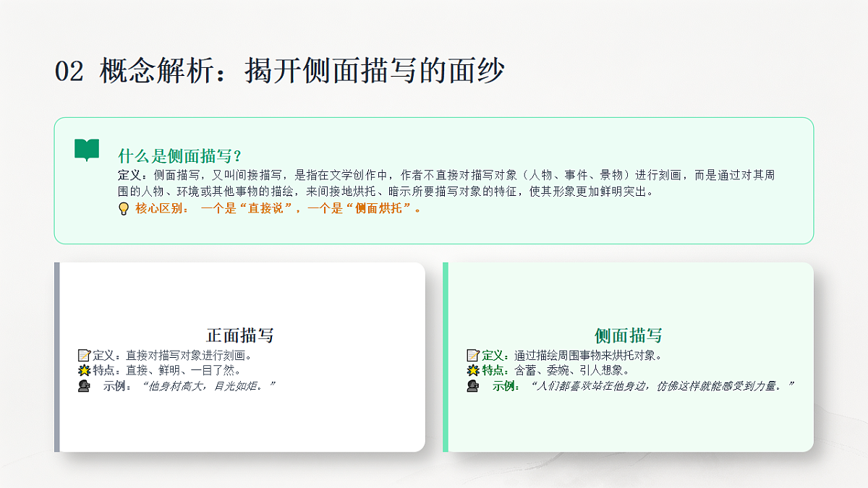The image size is (868, 488).
Task: Click the definition line starting 定义：侧面描写，又叫间接描写
Action: pyautogui.click(x=446, y=175)
